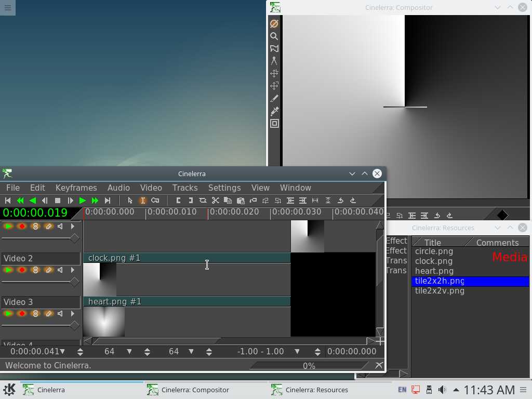Screen dimensions: 532x399
Task: Select the arrow editing mode tool
Action: pyautogui.click(x=130, y=201)
